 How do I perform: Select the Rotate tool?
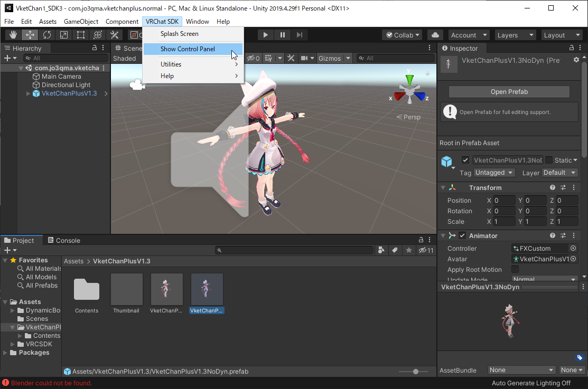(46, 35)
